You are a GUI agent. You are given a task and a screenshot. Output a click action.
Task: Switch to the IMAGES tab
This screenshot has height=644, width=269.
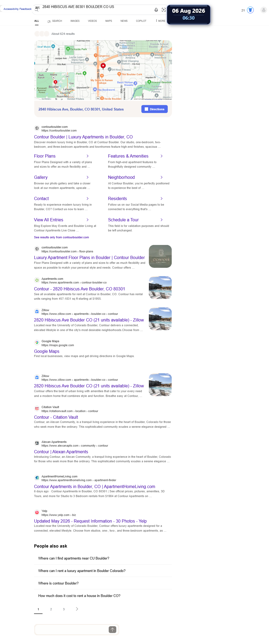[75, 21]
